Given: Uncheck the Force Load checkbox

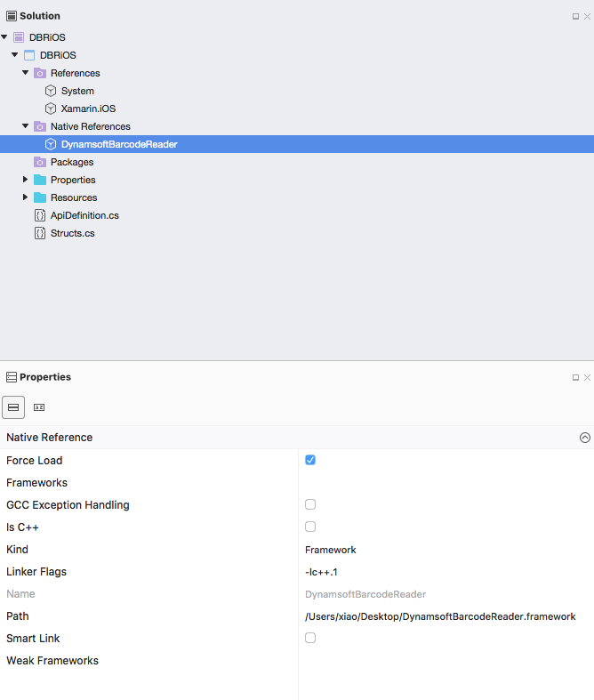Looking at the screenshot, I should [310, 460].
